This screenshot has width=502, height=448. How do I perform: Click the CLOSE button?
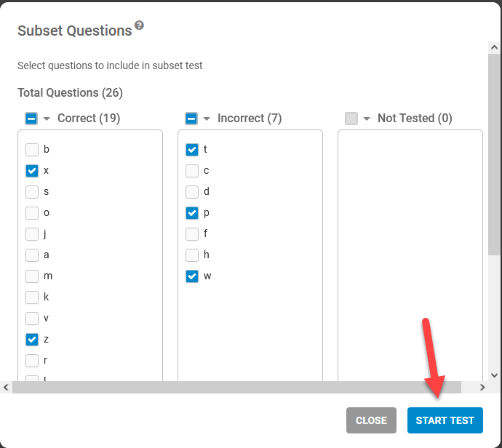pos(371,420)
